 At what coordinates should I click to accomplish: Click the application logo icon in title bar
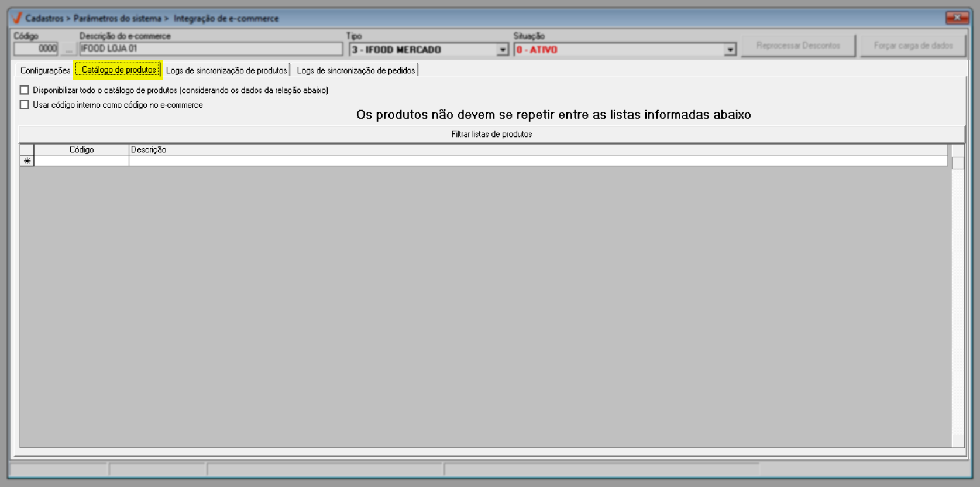(16, 18)
